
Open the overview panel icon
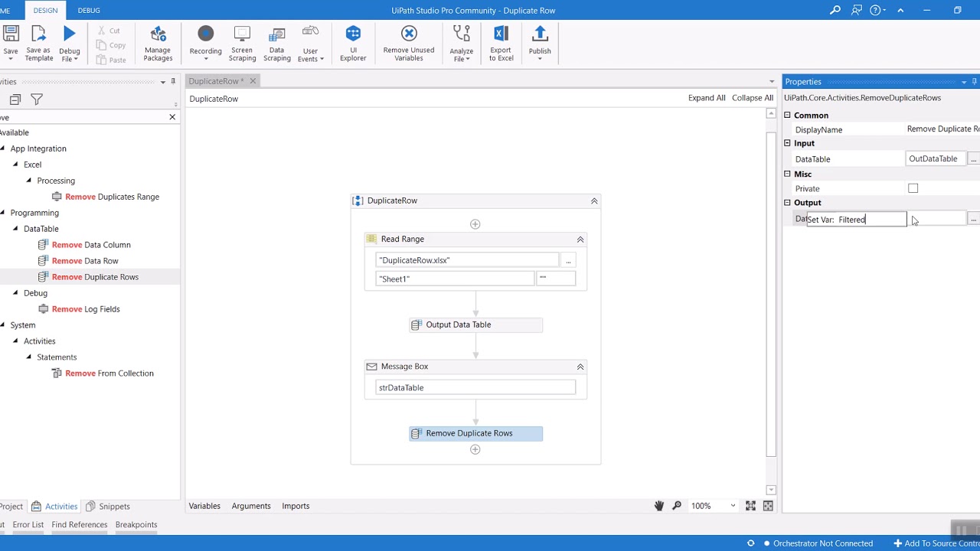coord(768,506)
